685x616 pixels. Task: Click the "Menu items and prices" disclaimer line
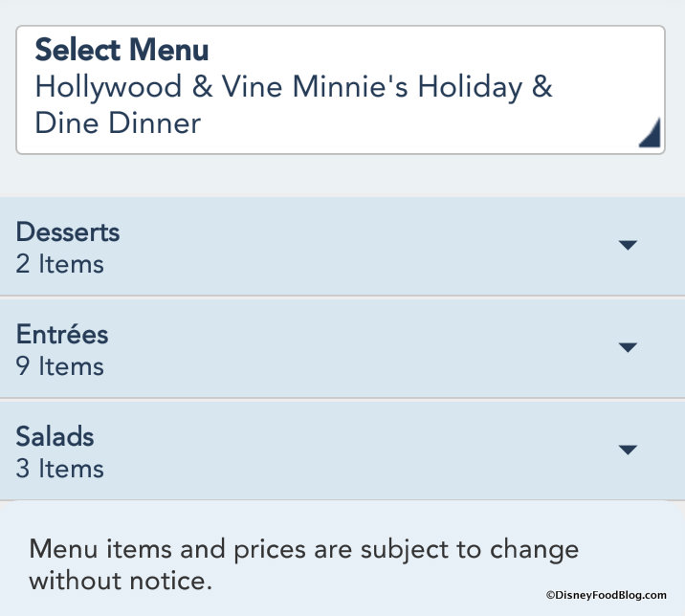pyautogui.click(x=303, y=550)
